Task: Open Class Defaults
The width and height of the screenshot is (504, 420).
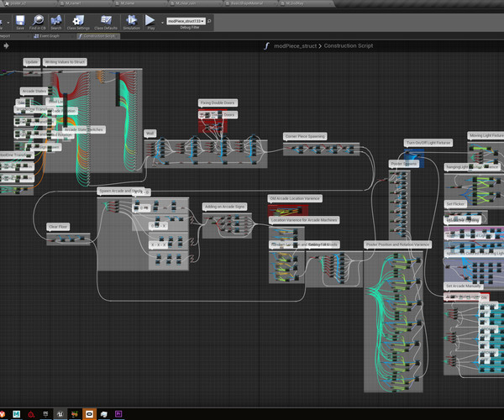Action: (x=105, y=20)
